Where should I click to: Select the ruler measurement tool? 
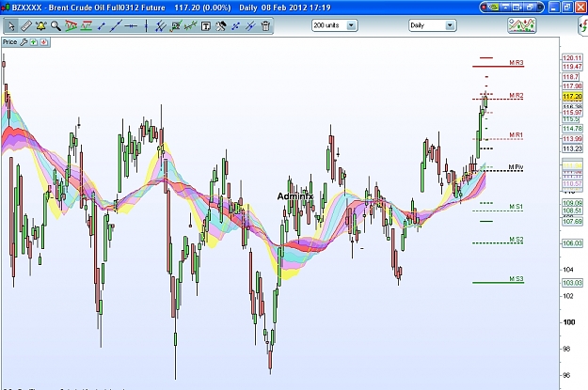[26, 26]
